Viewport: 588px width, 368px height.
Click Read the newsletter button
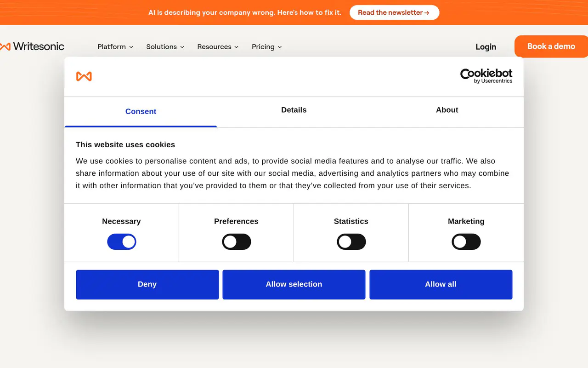click(395, 12)
